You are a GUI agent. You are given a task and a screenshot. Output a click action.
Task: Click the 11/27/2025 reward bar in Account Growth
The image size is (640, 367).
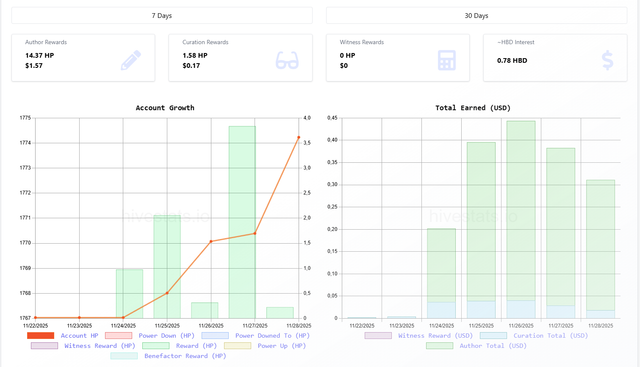click(x=242, y=222)
